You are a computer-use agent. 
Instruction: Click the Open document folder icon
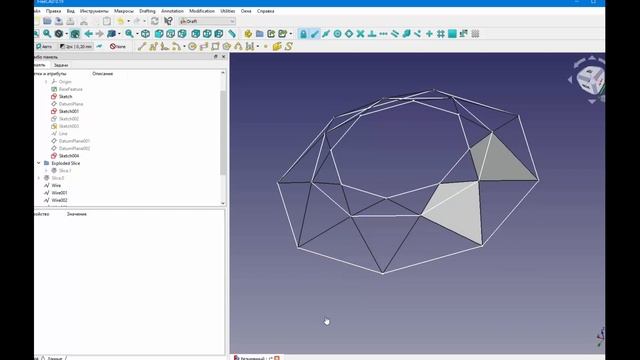pos(47,21)
